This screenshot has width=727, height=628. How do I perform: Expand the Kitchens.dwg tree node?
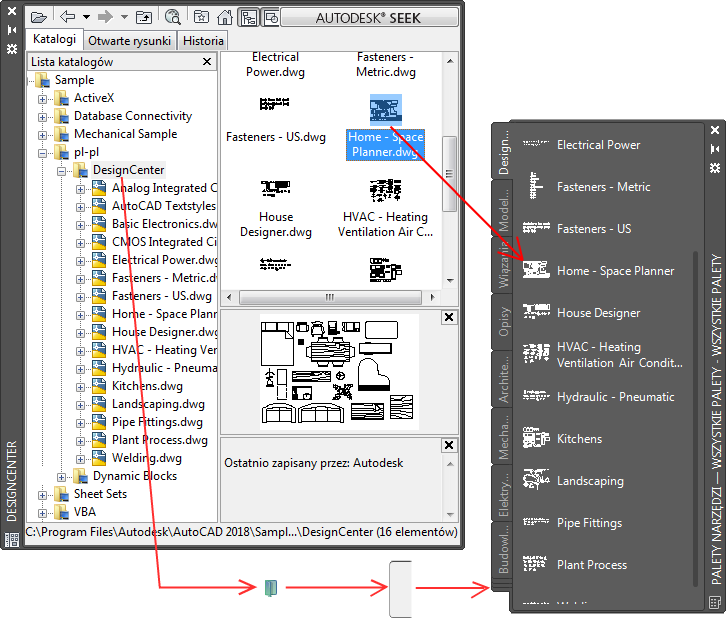pos(80,387)
